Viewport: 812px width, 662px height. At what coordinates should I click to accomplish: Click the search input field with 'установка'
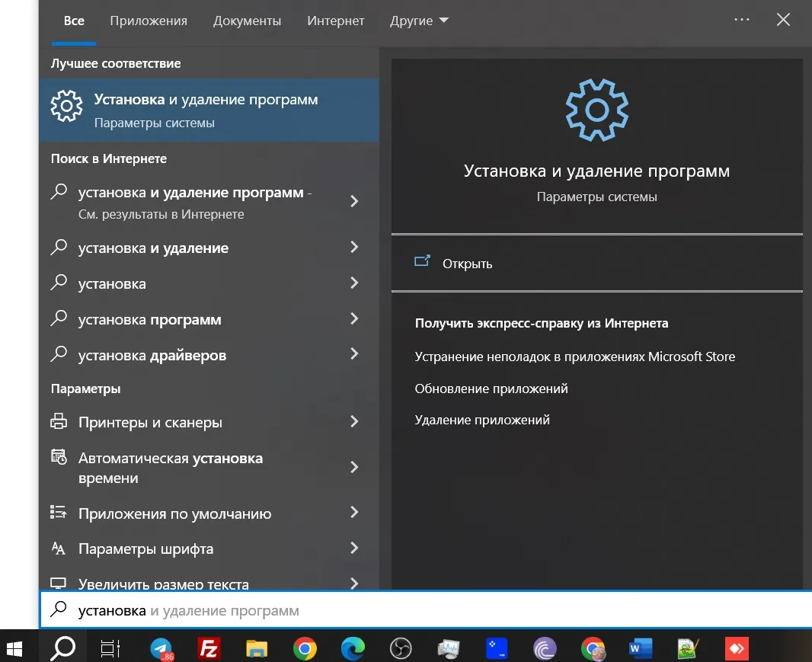coord(426,609)
